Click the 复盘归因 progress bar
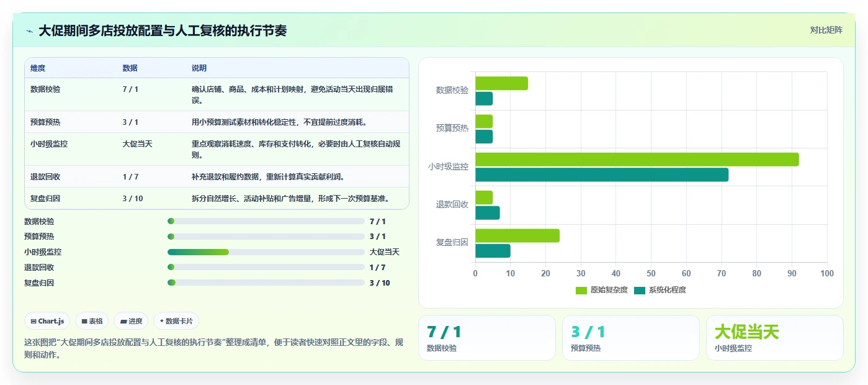This screenshot has width=868, height=385. 266,283
